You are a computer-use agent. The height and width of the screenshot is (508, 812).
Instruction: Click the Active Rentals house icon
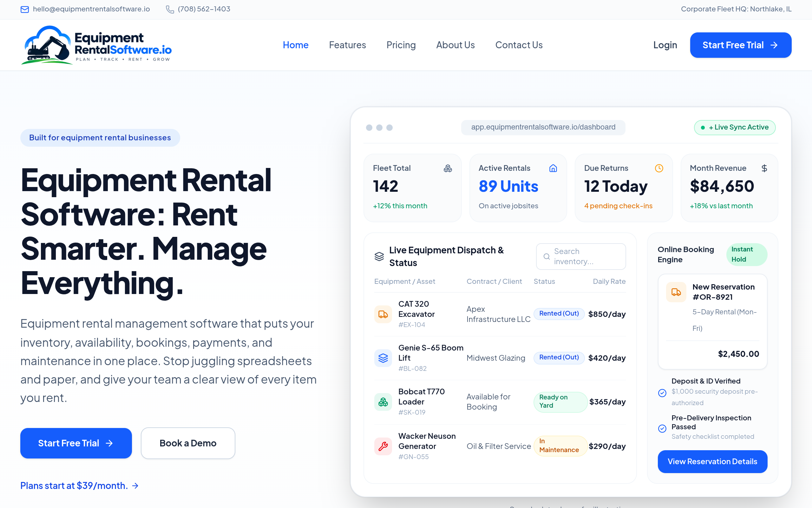point(553,168)
